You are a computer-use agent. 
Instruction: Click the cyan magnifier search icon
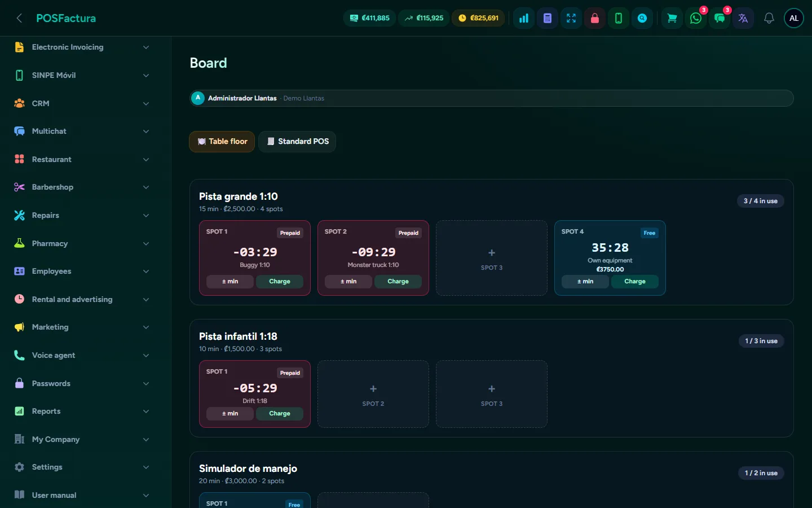642,18
